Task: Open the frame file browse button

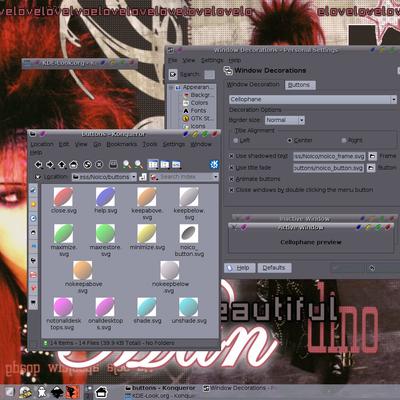Action: point(372,156)
